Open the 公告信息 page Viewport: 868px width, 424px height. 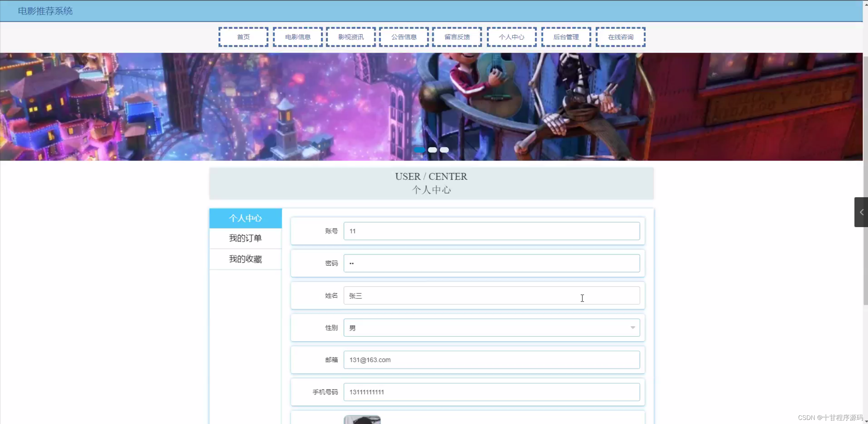click(x=403, y=37)
